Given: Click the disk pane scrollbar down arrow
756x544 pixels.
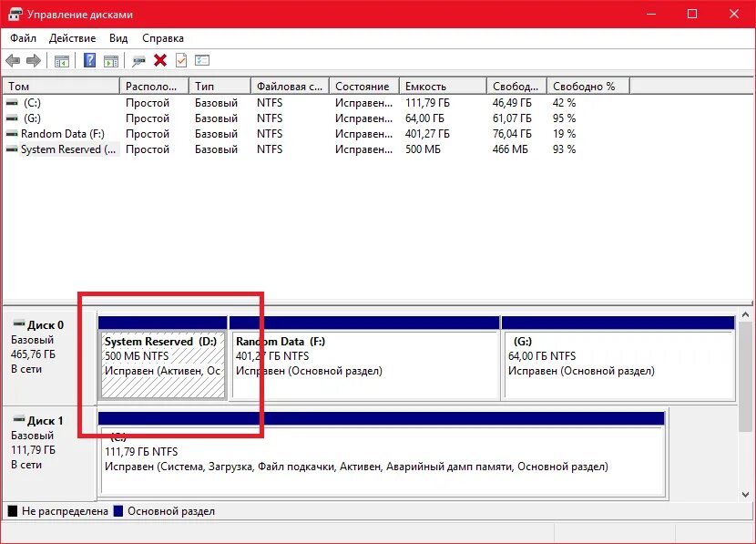Looking at the screenshot, I should pos(745,494).
